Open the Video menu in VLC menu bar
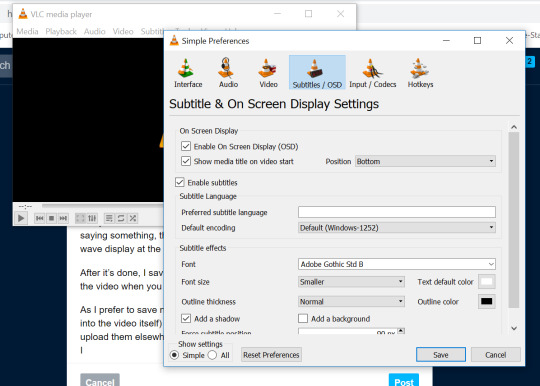 pos(123,31)
